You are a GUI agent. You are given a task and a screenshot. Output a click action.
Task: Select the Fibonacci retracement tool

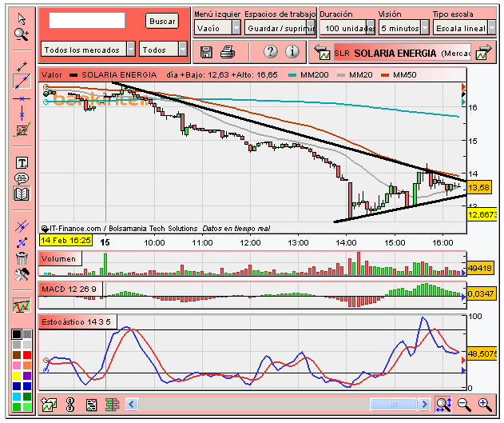point(22,130)
